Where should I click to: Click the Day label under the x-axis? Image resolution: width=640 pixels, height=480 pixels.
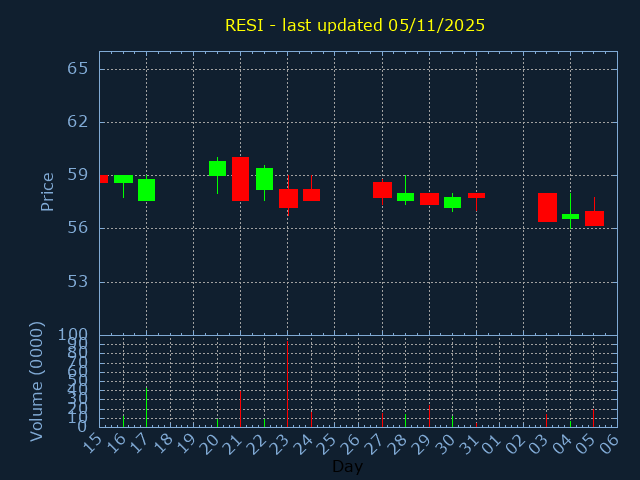[347, 466]
